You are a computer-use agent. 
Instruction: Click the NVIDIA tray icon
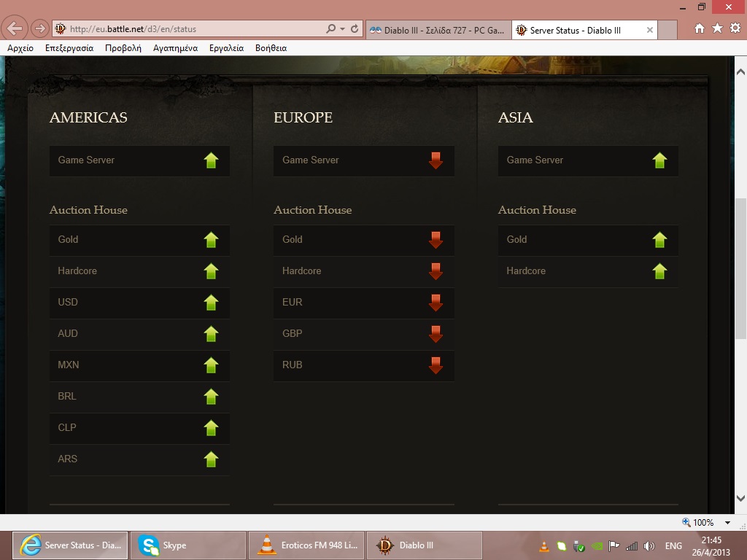597,546
